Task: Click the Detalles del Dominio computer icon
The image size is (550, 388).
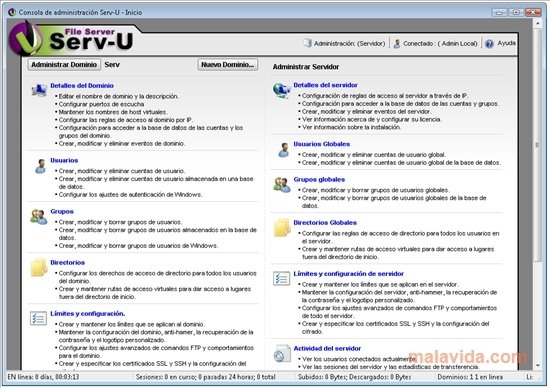Action: point(39,90)
